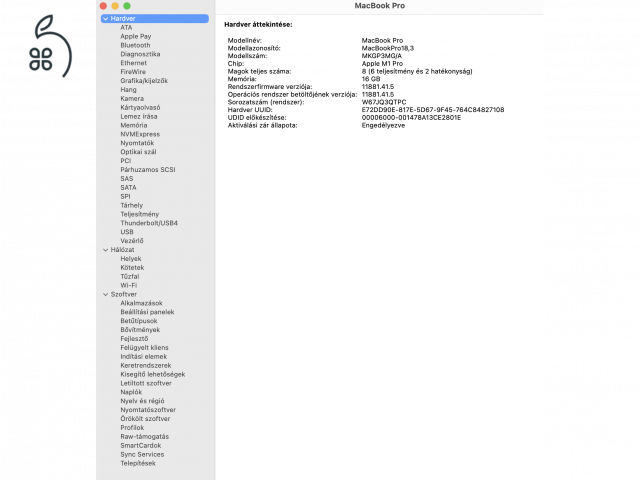The image size is (640, 480).
Task: Select Vezérlő in the sidebar
Action: pyautogui.click(x=132, y=241)
